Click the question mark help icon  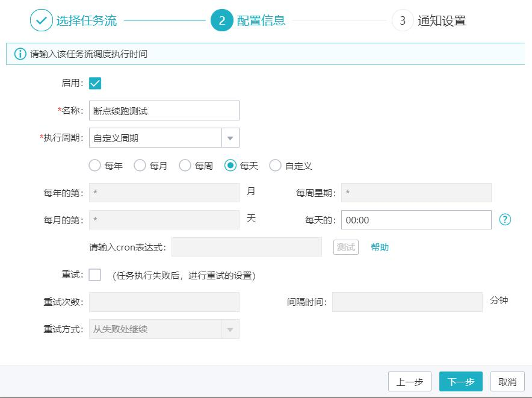pyautogui.click(x=505, y=220)
